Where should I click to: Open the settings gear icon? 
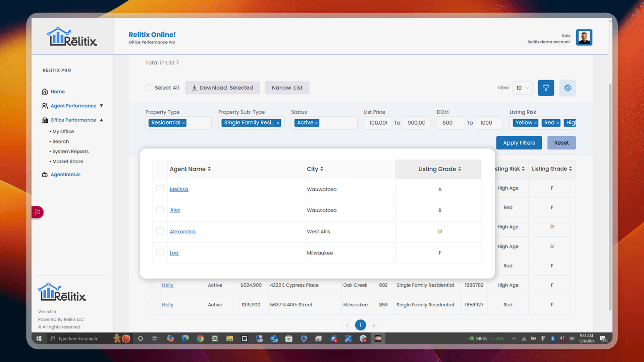(x=568, y=88)
